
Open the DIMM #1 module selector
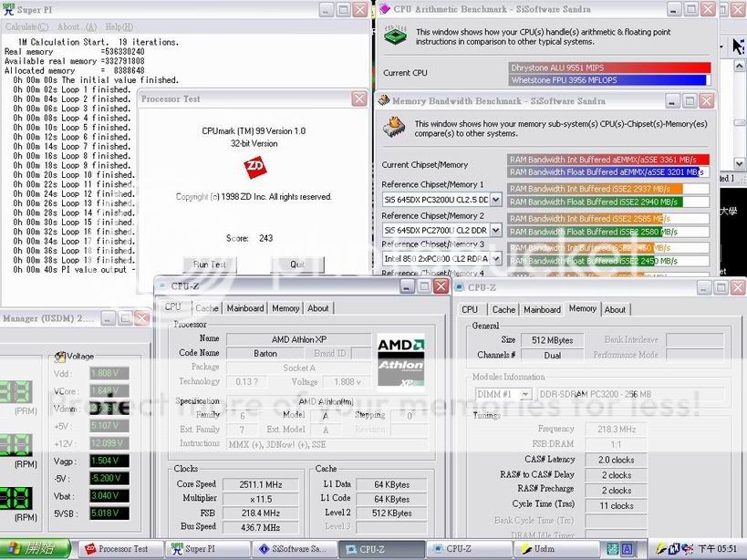pos(527,395)
